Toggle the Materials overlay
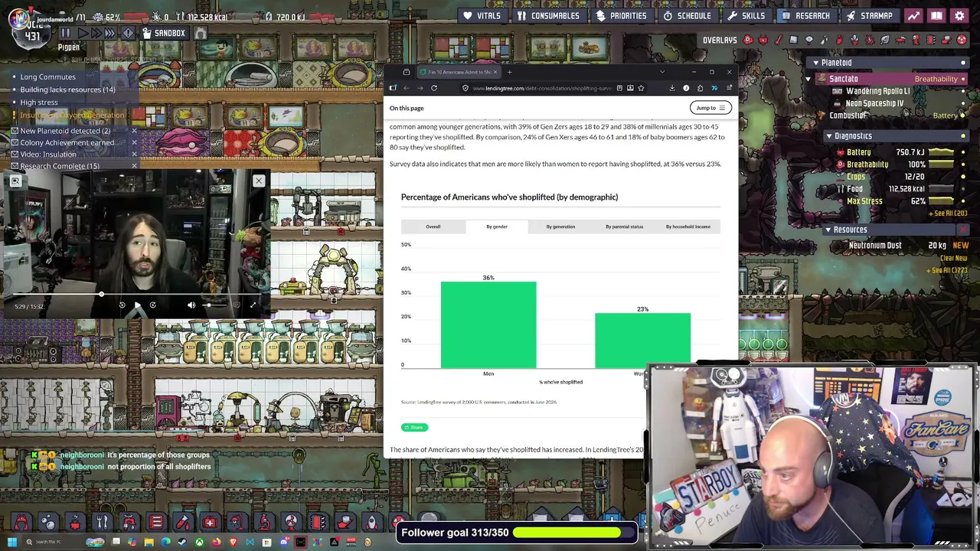980x551 pixels. click(x=794, y=40)
